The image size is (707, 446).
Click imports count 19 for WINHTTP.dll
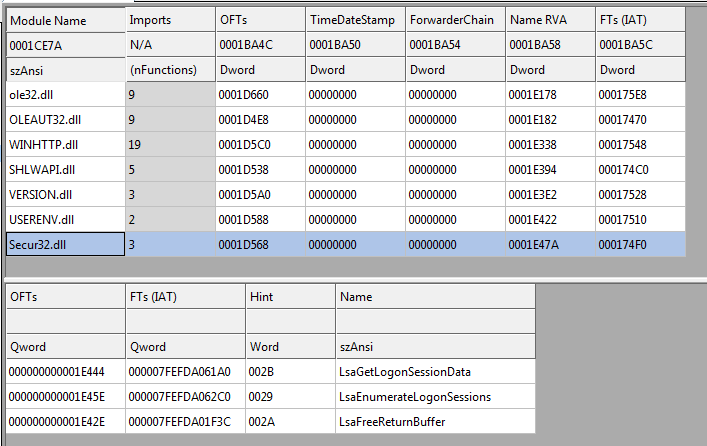coord(170,145)
